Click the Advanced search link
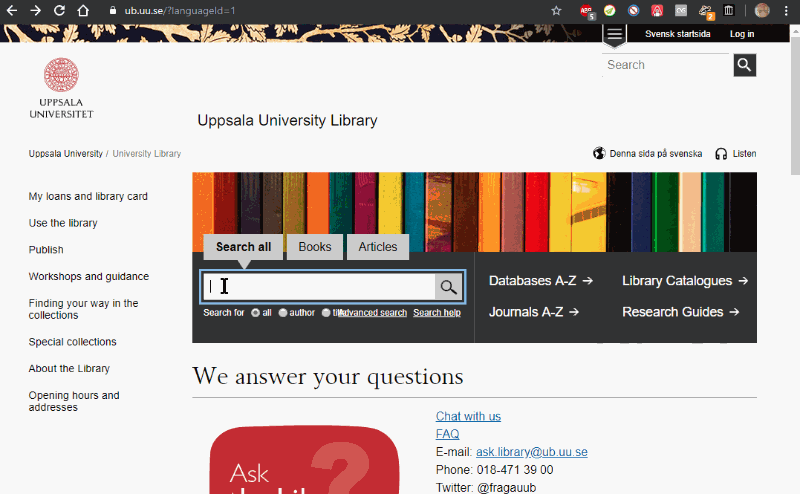 click(x=373, y=313)
